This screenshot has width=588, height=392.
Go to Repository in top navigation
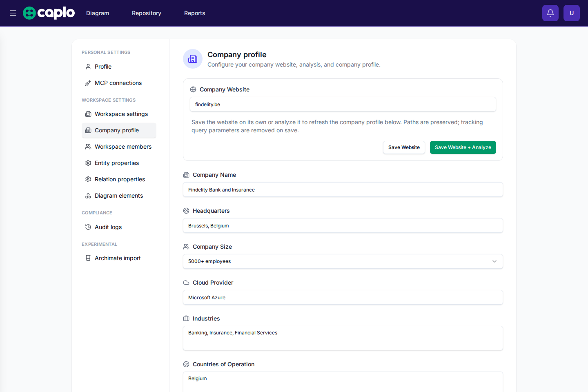tap(147, 13)
